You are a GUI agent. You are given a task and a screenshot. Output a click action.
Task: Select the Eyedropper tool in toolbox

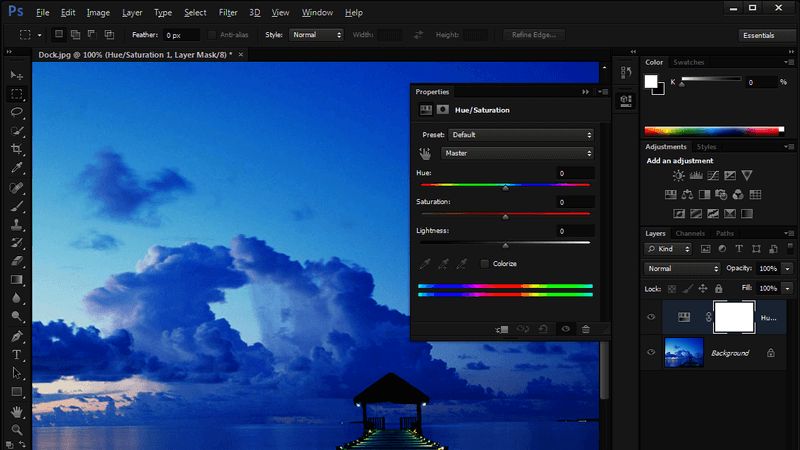16,168
